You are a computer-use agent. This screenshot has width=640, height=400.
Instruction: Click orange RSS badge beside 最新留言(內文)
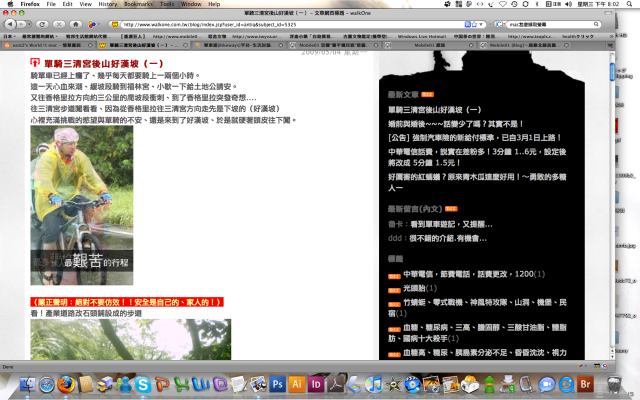point(451,209)
